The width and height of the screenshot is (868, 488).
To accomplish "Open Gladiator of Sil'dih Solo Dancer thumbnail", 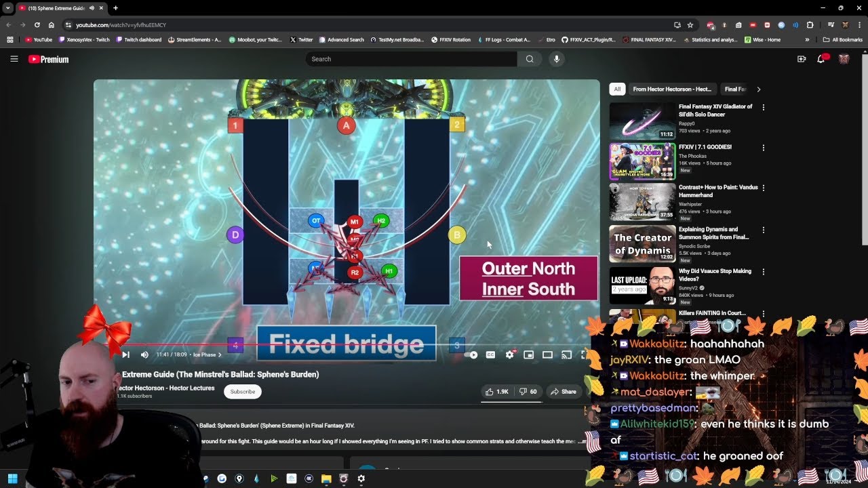I will click(642, 121).
